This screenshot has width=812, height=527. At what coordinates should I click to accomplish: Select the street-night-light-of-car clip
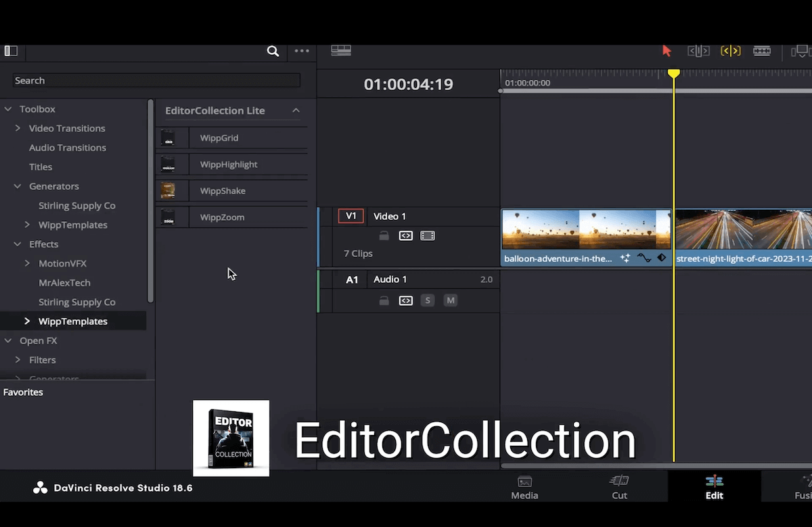pos(743,237)
